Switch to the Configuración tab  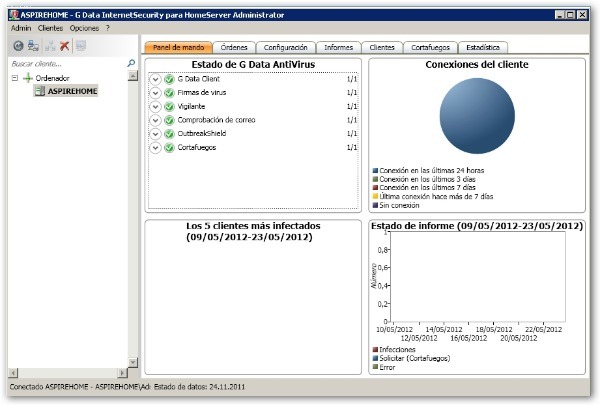pos(285,47)
